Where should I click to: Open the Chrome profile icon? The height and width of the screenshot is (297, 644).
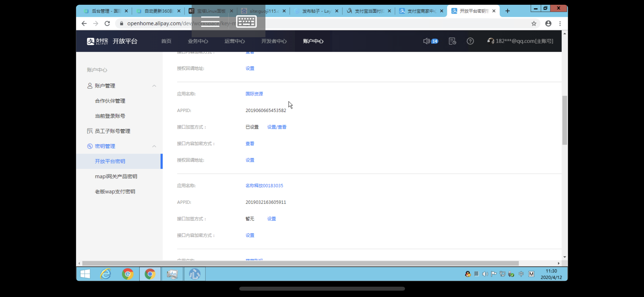coord(548,23)
